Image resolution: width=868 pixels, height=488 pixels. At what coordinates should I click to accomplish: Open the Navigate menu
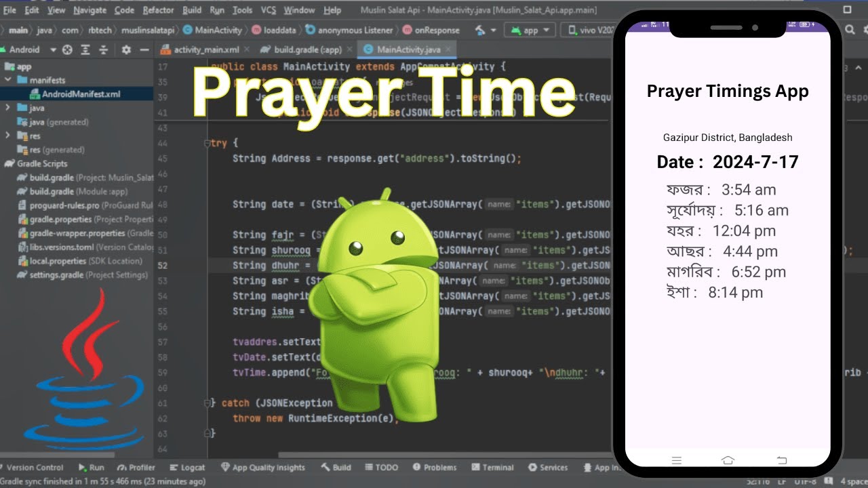[x=90, y=10]
